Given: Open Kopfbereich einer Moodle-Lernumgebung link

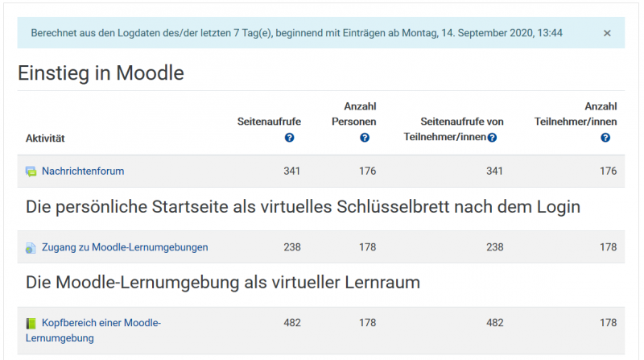Looking at the screenshot, I should click(x=93, y=330).
